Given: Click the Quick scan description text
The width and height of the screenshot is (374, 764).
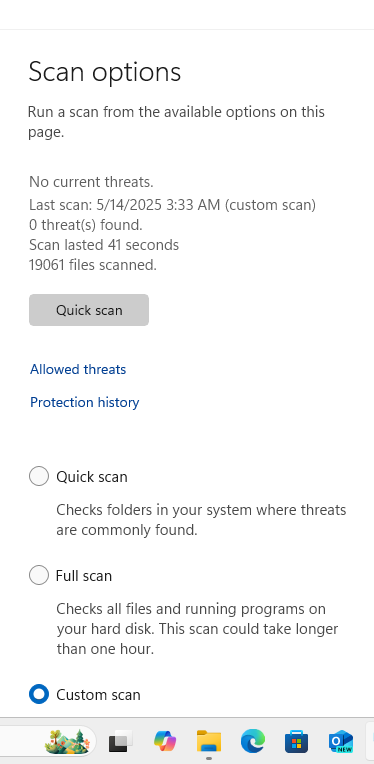Looking at the screenshot, I should (201, 520).
